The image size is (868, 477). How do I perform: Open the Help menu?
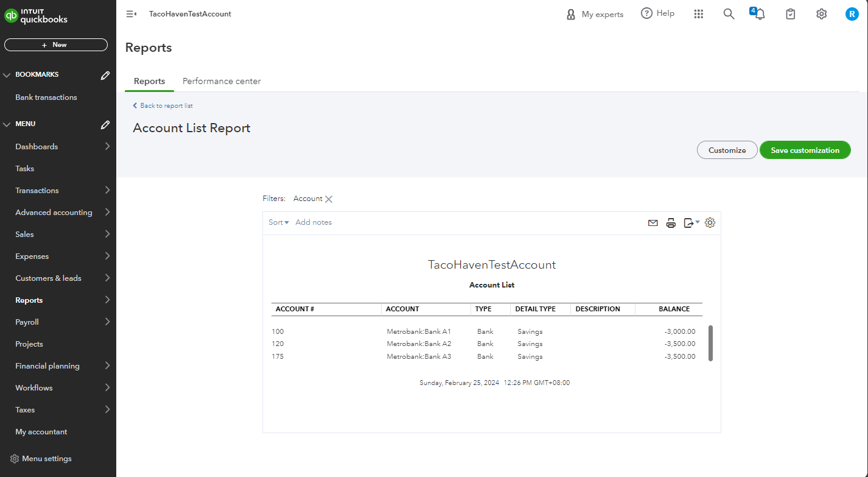pos(658,13)
